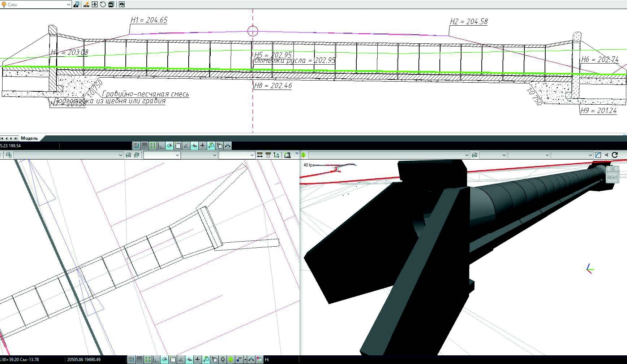The height and width of the screenshot is (364, 627).
Task: Click the stacked windows icon in top toolbar
Action: click(x=111, y=4)
